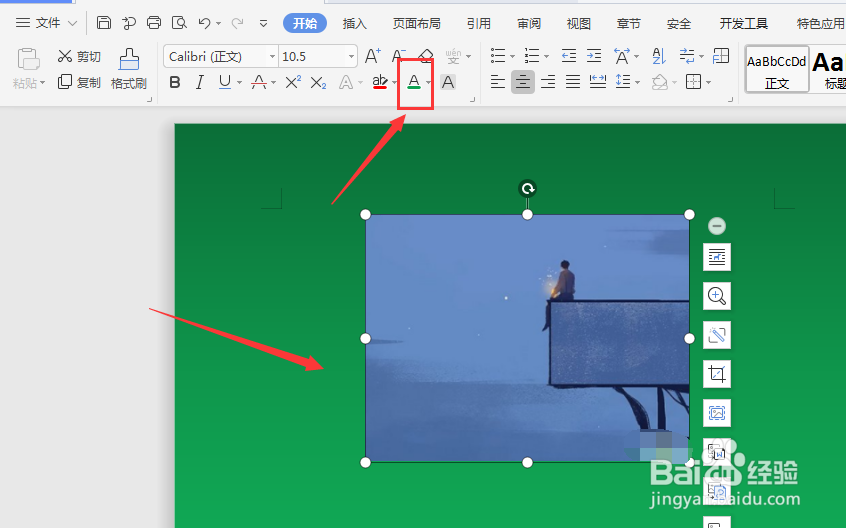Expand the quick access toolbar customize arrow
Viewport: 846px width, 528px height.
(263, 23)
